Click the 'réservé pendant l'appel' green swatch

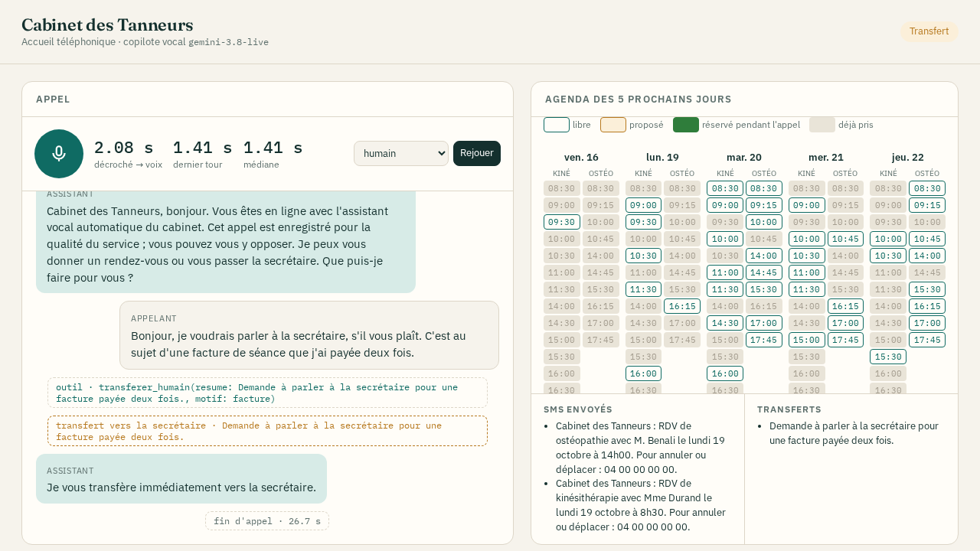(686, 125)
